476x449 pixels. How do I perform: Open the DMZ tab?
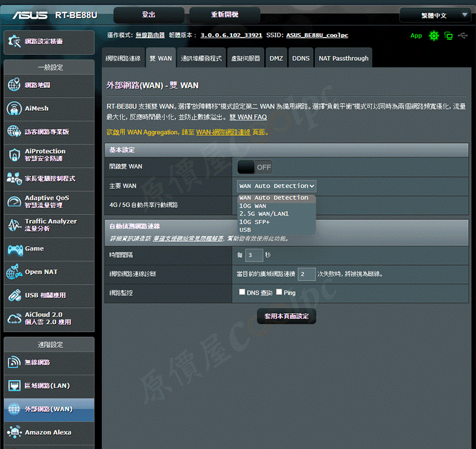click(x=276, y=58)
